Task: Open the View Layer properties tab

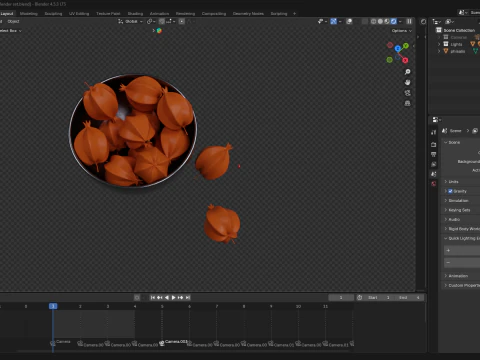Action: pyautogui.click(x=433, y=164)
